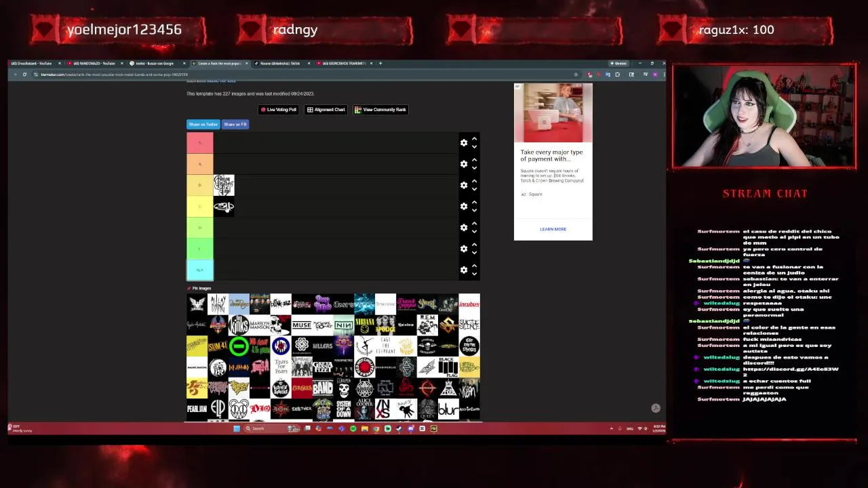Screen dimensions: 868x488
Task: Select the Kinks logo
Action: point(239,325)
